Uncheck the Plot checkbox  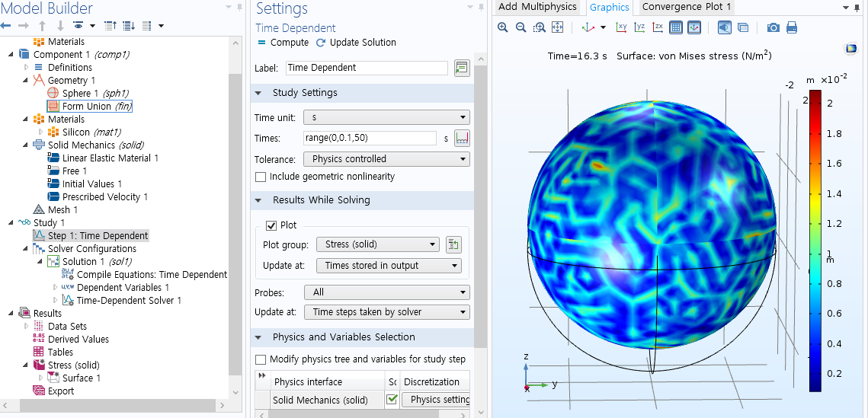271,225
